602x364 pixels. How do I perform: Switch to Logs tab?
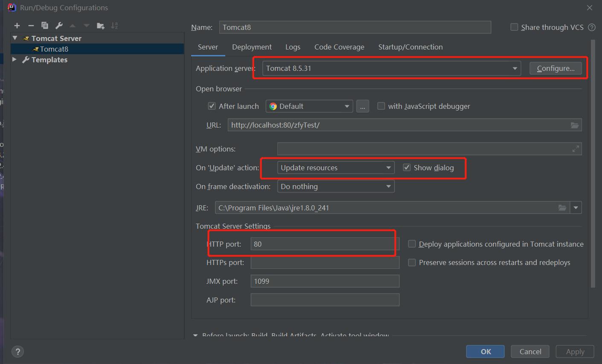click(293, 47)
